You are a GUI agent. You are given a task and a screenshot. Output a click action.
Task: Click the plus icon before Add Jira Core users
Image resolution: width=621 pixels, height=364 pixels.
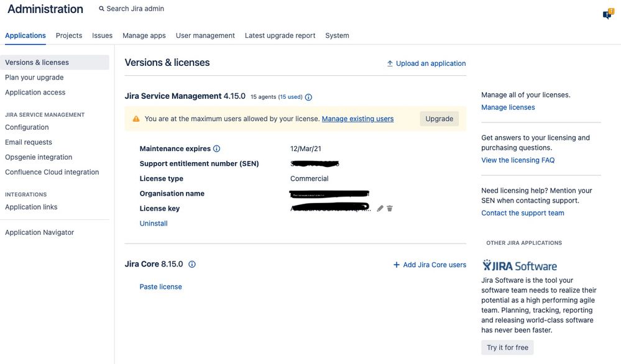[x=396, y=264]
